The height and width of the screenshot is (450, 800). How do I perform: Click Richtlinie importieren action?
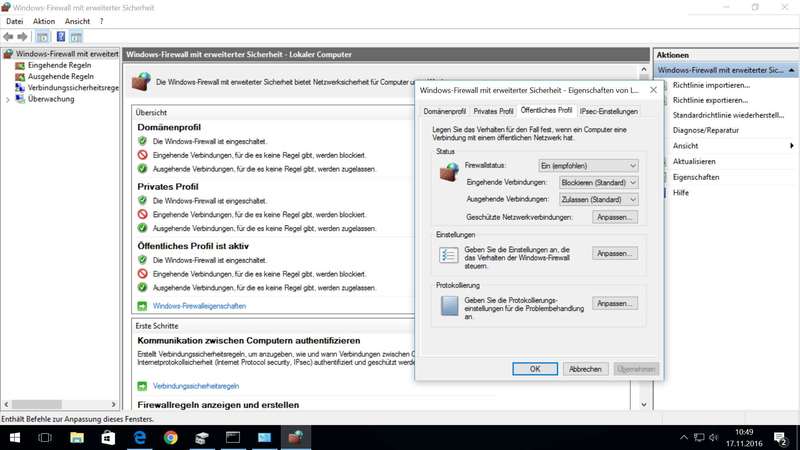point(711,85)
